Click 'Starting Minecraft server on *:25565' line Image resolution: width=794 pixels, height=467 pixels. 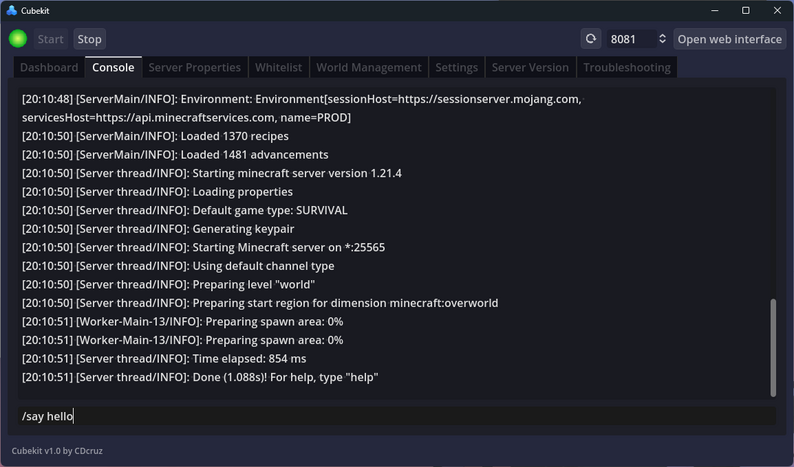click(x=203, y=247)
